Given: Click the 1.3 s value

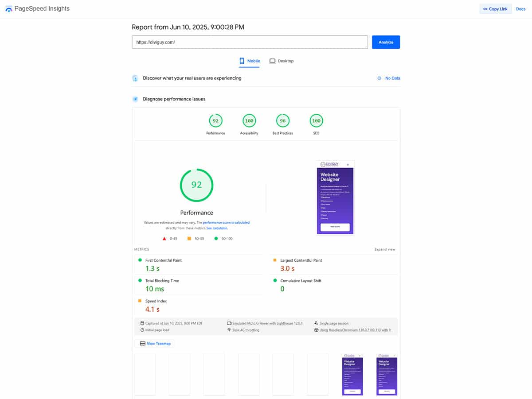Looking at the screenshot, I should point(153,268).
